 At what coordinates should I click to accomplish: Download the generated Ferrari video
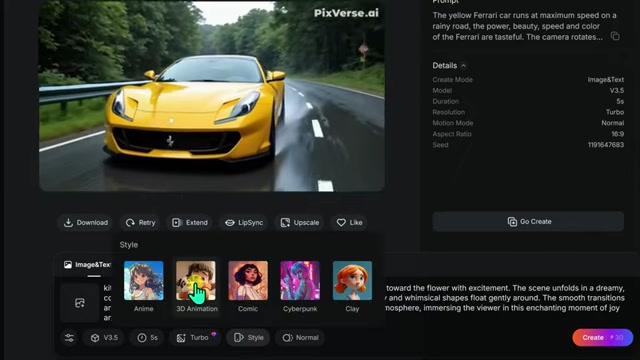click(86, 222)
